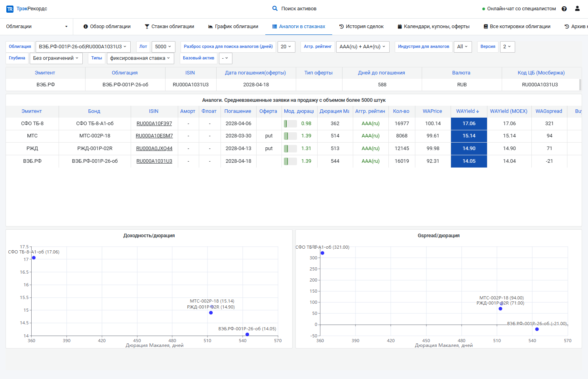This screenshot has width=588, height=379.
Task: Click the 17.06 WAYield cell
Action: (x=469, y=124)
